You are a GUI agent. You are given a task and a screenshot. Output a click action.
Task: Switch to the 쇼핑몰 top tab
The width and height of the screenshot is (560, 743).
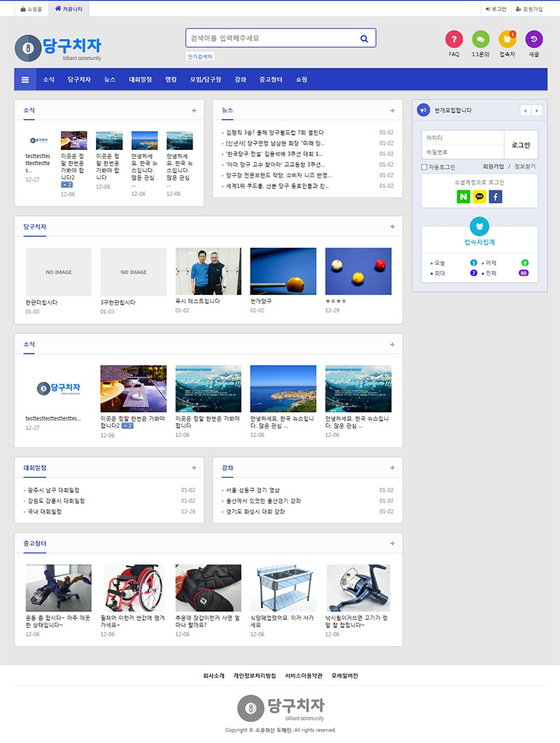pos(31,9)
